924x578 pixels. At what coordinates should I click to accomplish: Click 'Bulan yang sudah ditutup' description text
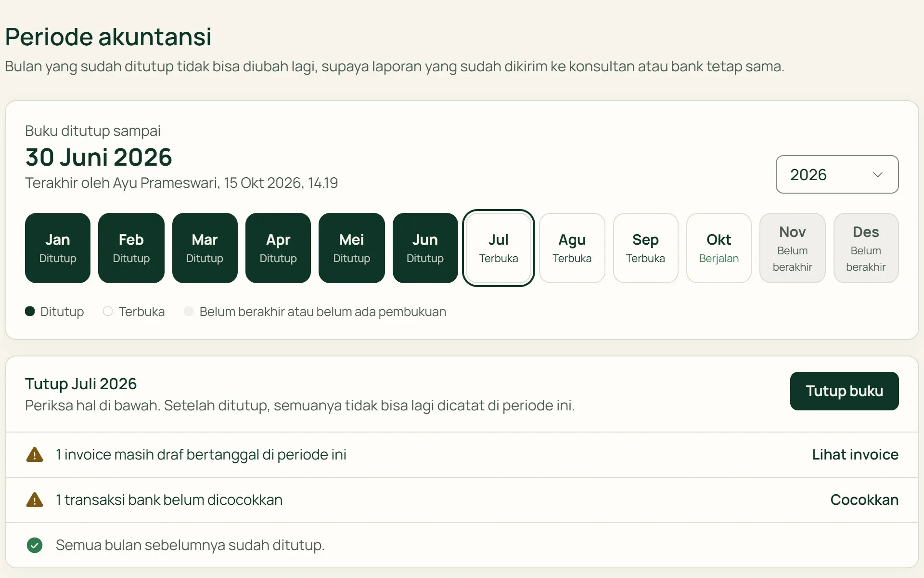tap(395, 66)
